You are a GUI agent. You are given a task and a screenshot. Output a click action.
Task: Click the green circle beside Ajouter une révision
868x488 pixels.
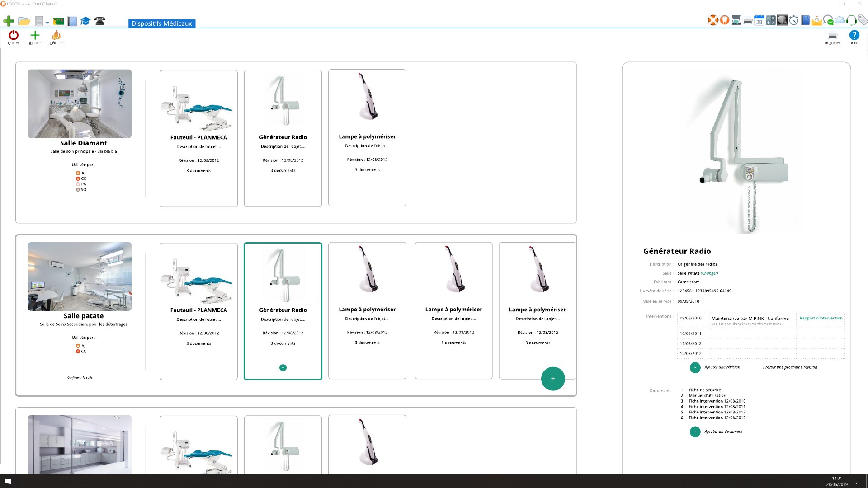pyautogui.click(x=695, y=367)
